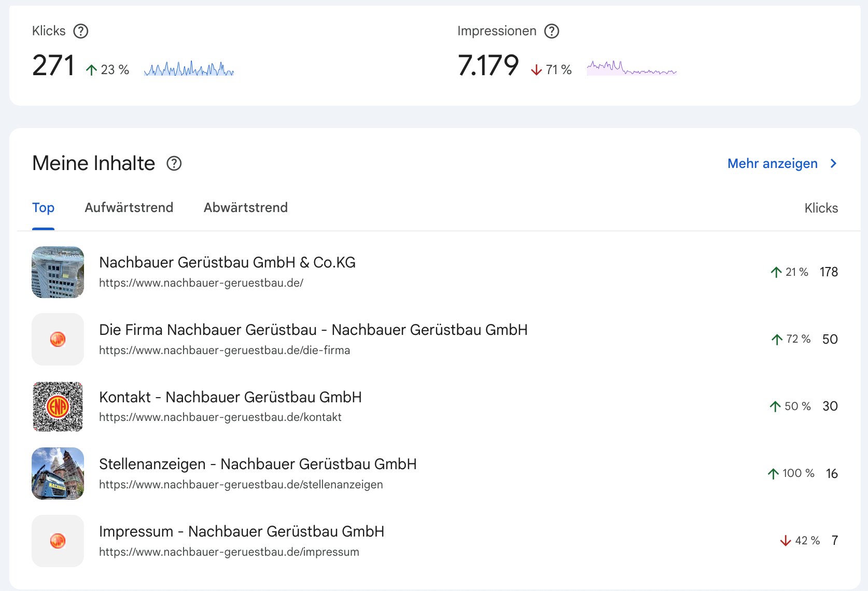The image size is (868, 591).
Task: Click the Stellenanzeigen truck photo thumbnail
Action: tap(58, 474)
